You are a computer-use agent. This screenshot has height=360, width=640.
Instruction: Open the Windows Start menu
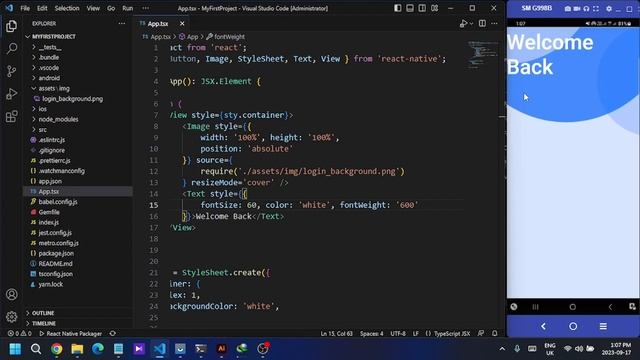pos(15,349)
